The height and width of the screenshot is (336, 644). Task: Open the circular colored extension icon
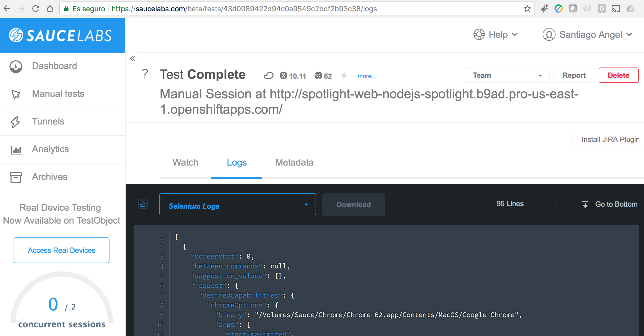559,9
